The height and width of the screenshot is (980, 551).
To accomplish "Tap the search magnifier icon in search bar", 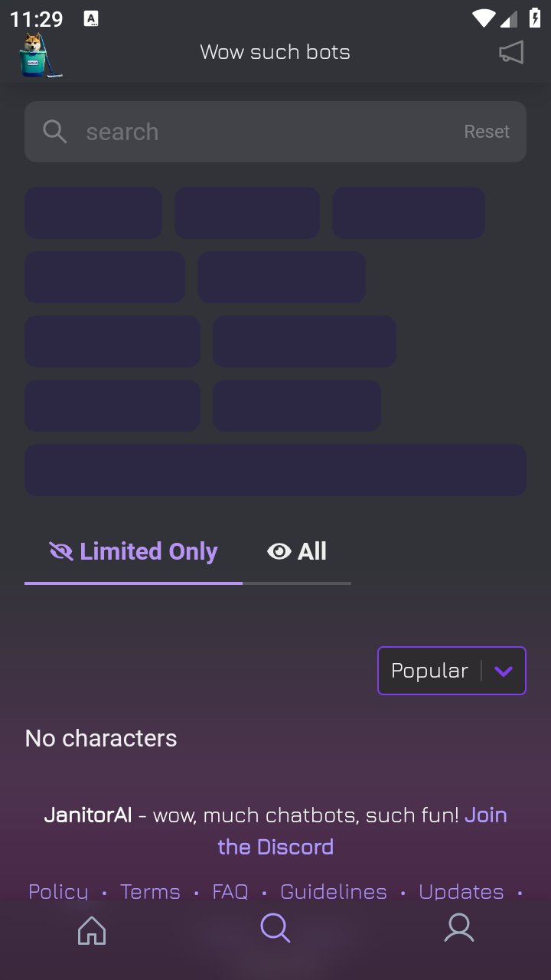I will click(54, 132).
